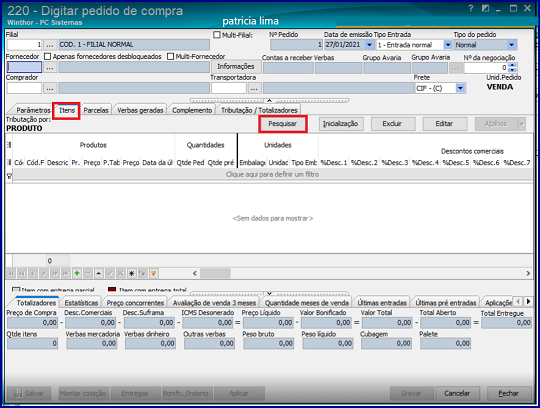Go to first record in grid navigator
This screenshot has height=408, width=540.
coord(11,274)
